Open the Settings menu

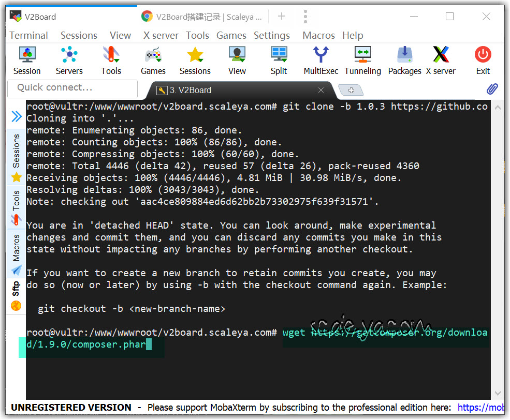[x=271, y=35]
